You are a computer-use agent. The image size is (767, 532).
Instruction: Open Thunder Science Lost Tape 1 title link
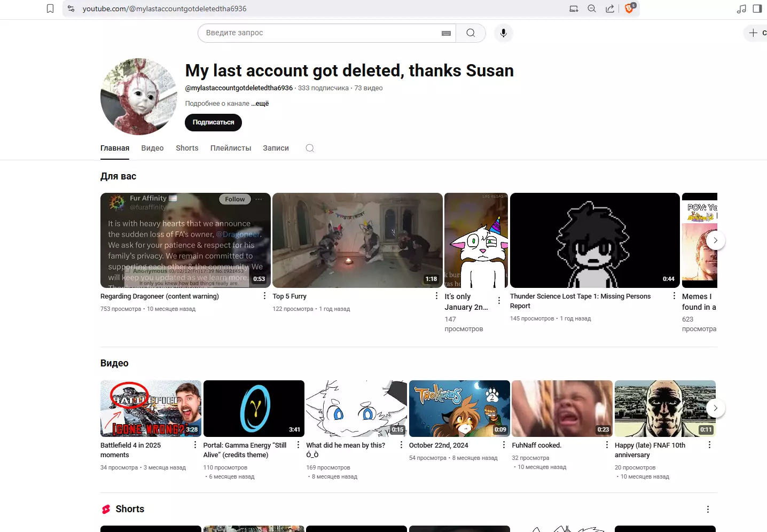point(580,301)
